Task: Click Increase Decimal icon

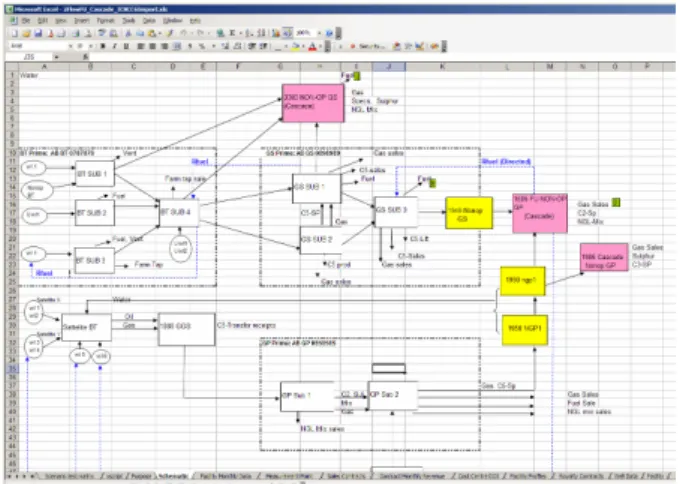Action: (226, 46)
